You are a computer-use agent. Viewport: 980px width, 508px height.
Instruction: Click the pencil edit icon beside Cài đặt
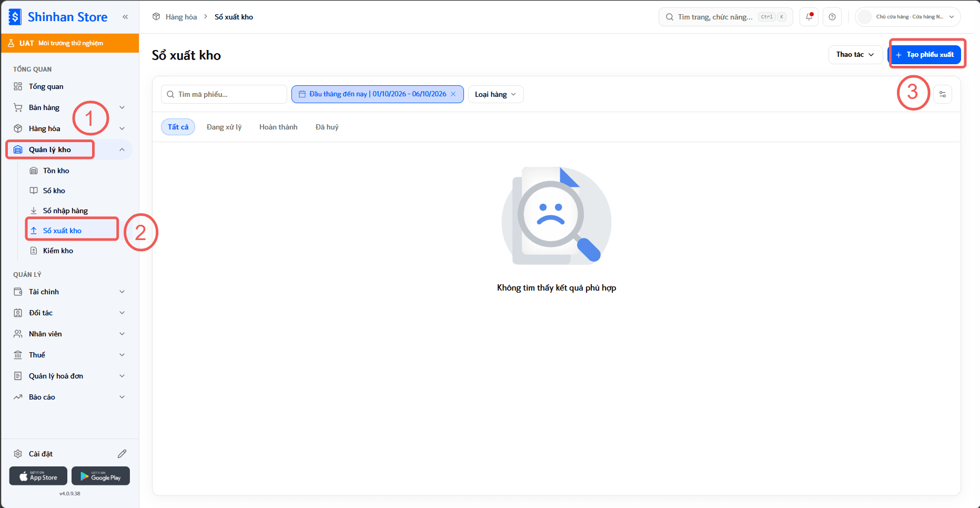(x=122, y=454)
